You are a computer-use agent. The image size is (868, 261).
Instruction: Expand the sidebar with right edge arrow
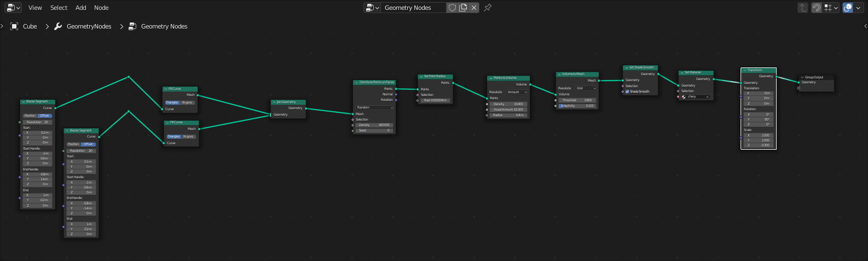865,26
